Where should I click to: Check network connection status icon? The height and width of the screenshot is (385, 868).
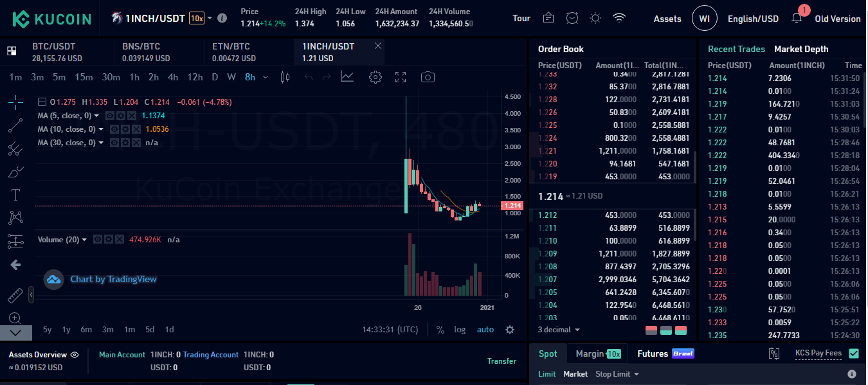619,18
